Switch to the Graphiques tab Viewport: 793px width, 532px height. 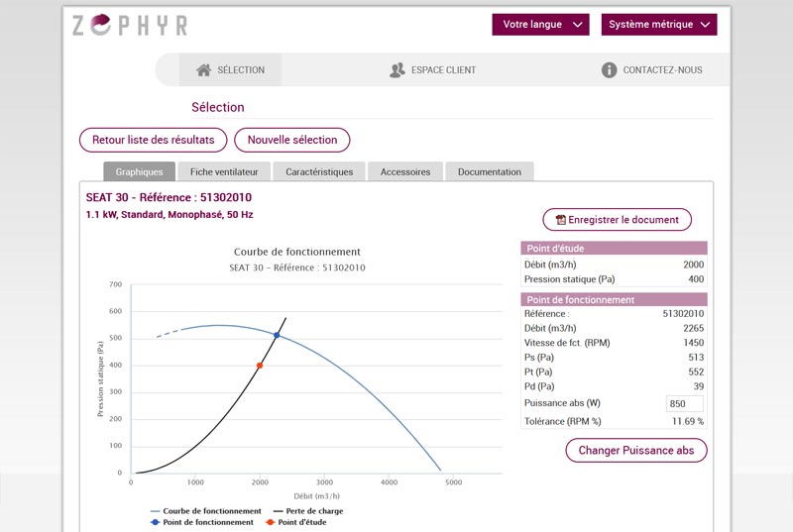coord(139,171)
